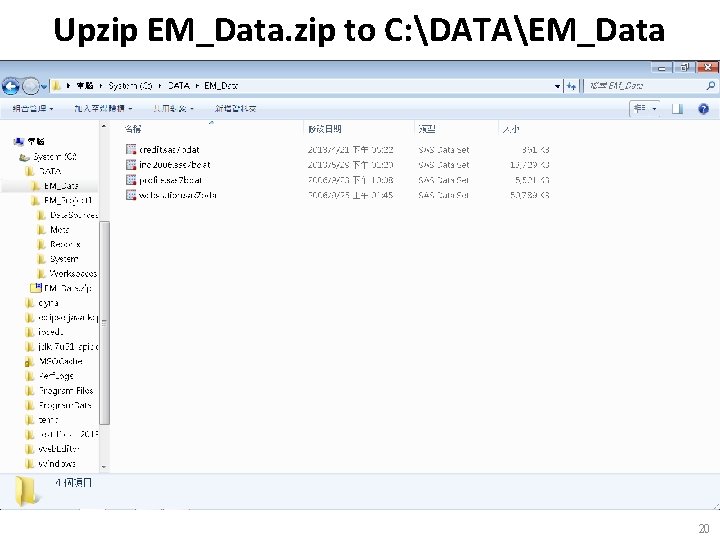Screen dimensions: 720x540
Task: Click navigation pane scrollbar up arrow
Action: [104, 126]
